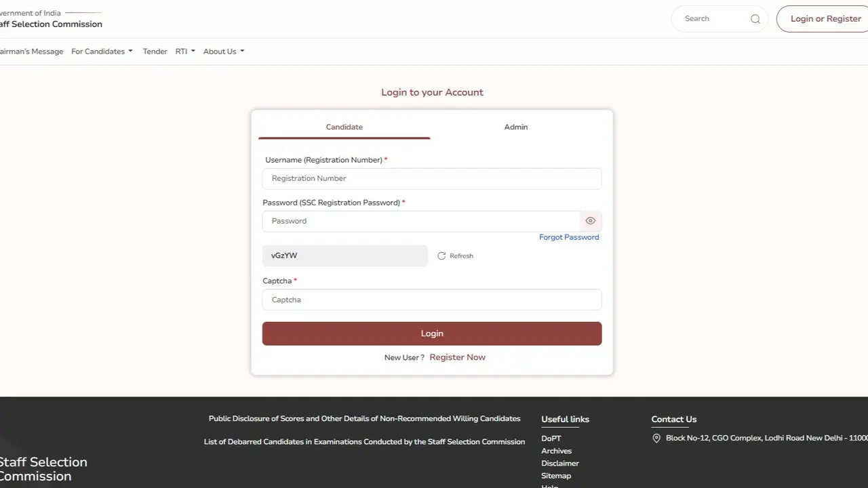The height and width of the screenshot is (488, 868).
Task: Click inside the Captcha input field
Action: tap(432, 300)
